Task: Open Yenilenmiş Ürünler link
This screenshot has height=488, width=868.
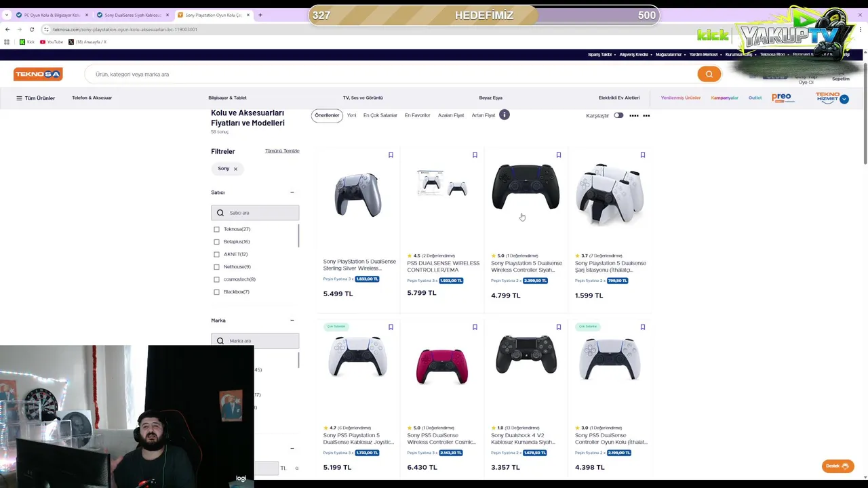Action: 681,98
